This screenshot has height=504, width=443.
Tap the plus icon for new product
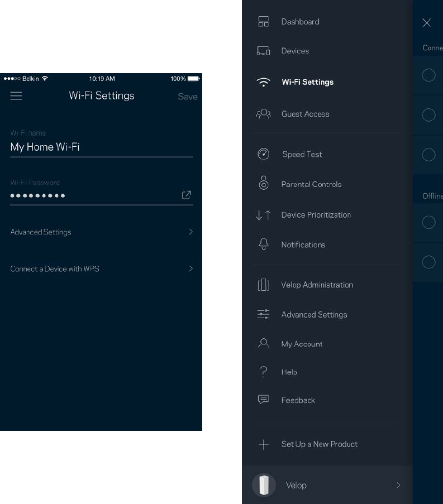click(264, 444)
